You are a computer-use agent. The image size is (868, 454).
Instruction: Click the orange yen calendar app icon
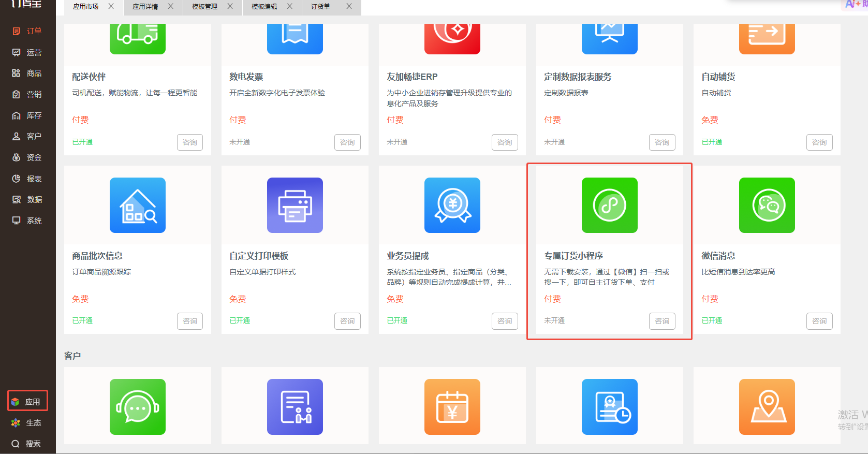pos(452,407)
